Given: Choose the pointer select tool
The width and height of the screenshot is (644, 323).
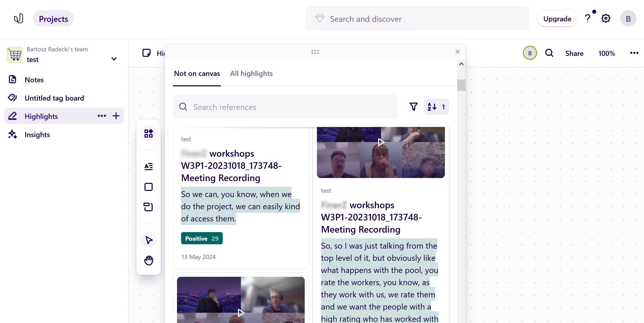Looking at the screenshot, I should (149, 240).
